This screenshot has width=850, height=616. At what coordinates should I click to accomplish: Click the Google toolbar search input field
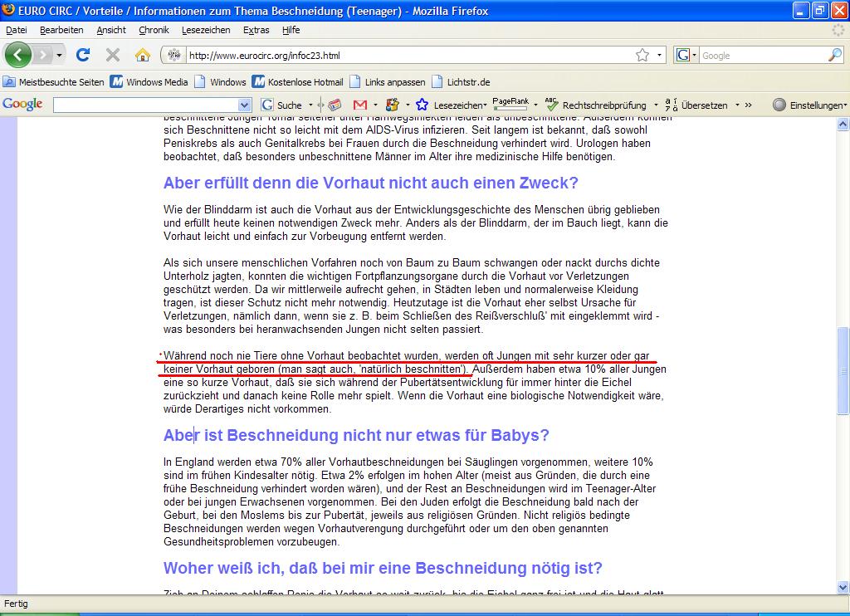click(x=146, y=105)
